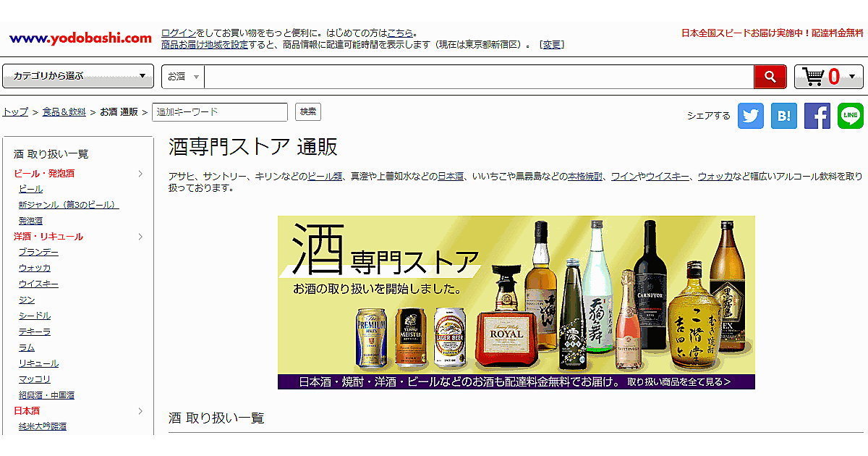Viewport: 868px width, 456px height.
Task: Open the カテゴリから選ぶ dropdown
Action: pos(78,76)
